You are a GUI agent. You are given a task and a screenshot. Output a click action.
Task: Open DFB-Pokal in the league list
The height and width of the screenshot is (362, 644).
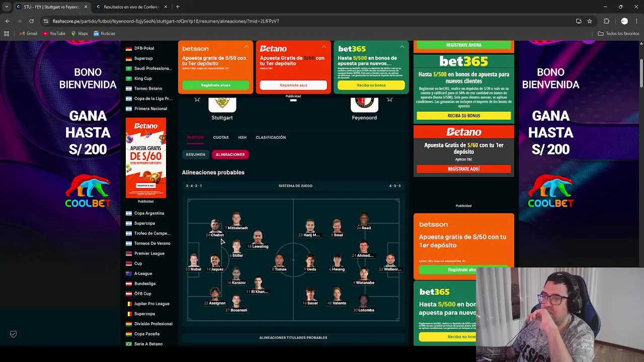pos(144,48)
